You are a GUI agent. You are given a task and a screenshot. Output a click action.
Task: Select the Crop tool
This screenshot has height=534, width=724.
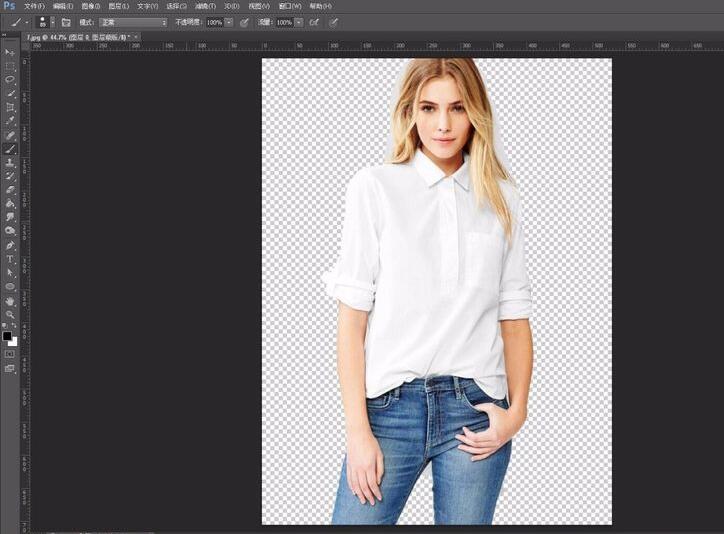(10, 108)
